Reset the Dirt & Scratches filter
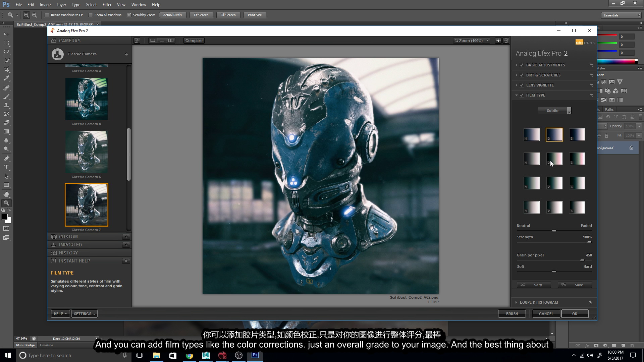Screen dimensions: 644x362 [x=592, y=75]
